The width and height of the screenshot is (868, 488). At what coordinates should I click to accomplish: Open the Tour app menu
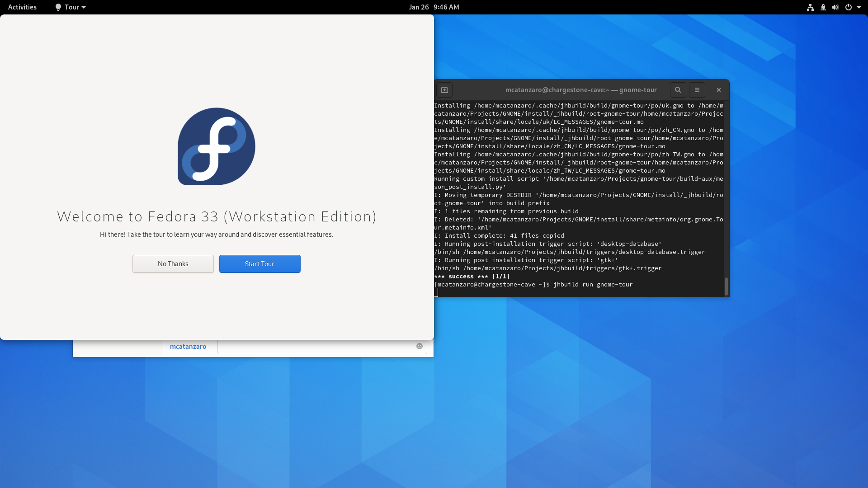(71, 7)
